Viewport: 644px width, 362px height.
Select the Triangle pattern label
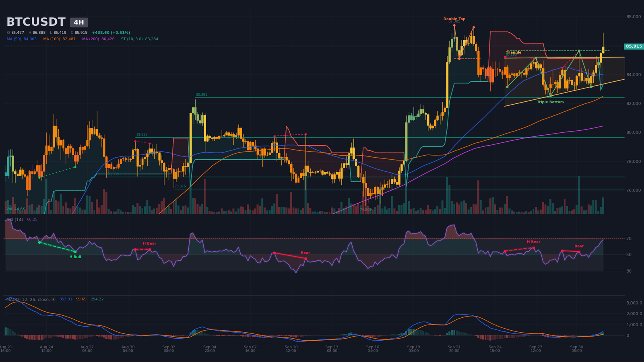click(x=514, y=52)
